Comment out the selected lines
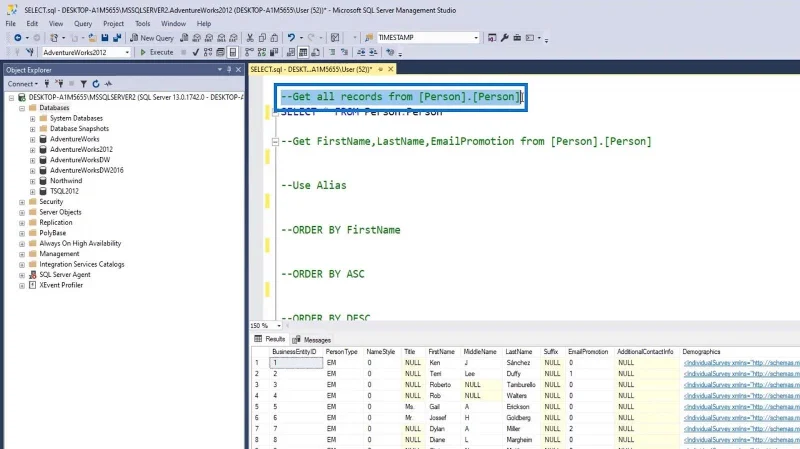800x449 pixels. click(332, 52)
